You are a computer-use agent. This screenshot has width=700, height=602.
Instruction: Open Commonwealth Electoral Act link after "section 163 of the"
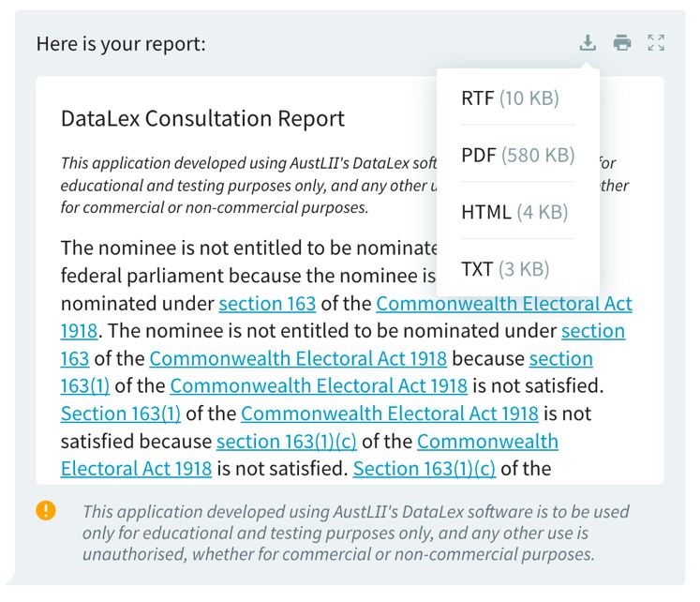[504, 304]
